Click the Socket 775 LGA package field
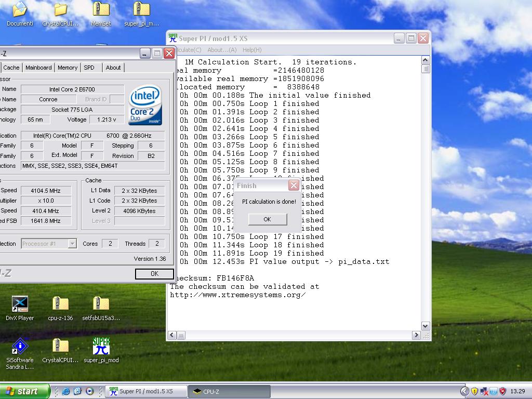The width and height of the screenshot is (532, 399). coord(72,110)
